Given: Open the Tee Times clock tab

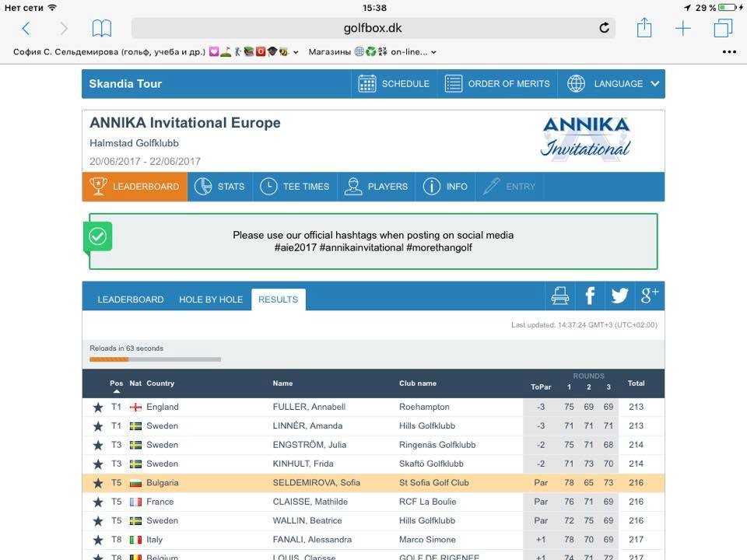Looking at the screenshot, I should tap(295, 187).
